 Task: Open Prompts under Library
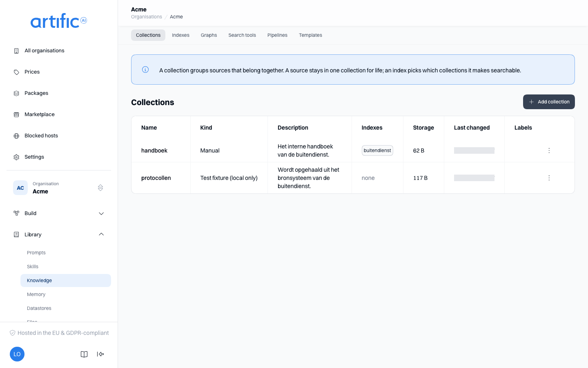pos(66,253)
